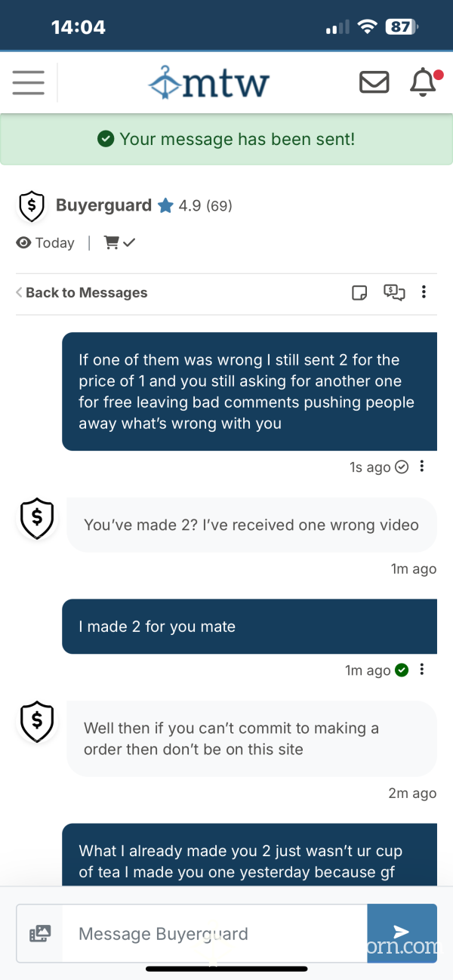Tap the sent-status check on 1s ago message
The width and height of the screenshot is (453, 980).
(x=402, y=467)
